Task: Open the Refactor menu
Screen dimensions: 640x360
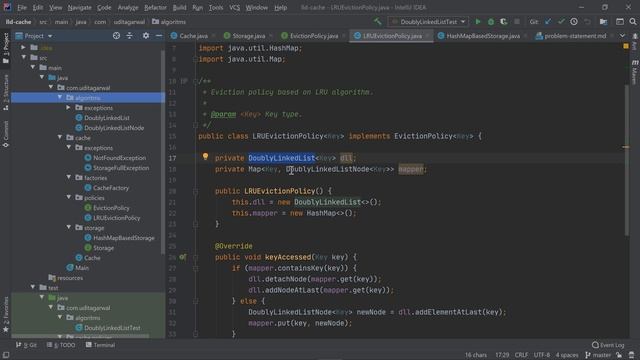Action: [155, 7]
